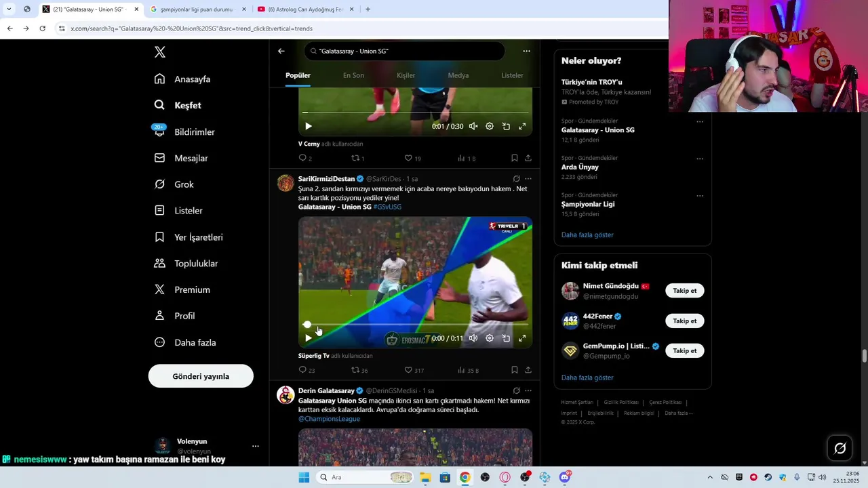The width and height of the screenshot is (868, 488).
Task: Switch to En Son tab
Action: [353, 75]
